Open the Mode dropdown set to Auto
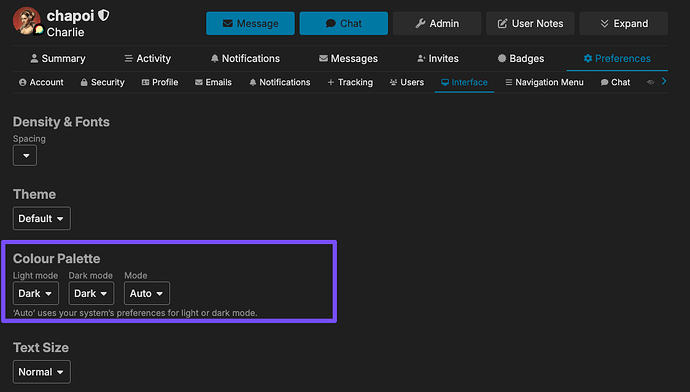The image size is (690, 392). point(147,293)
